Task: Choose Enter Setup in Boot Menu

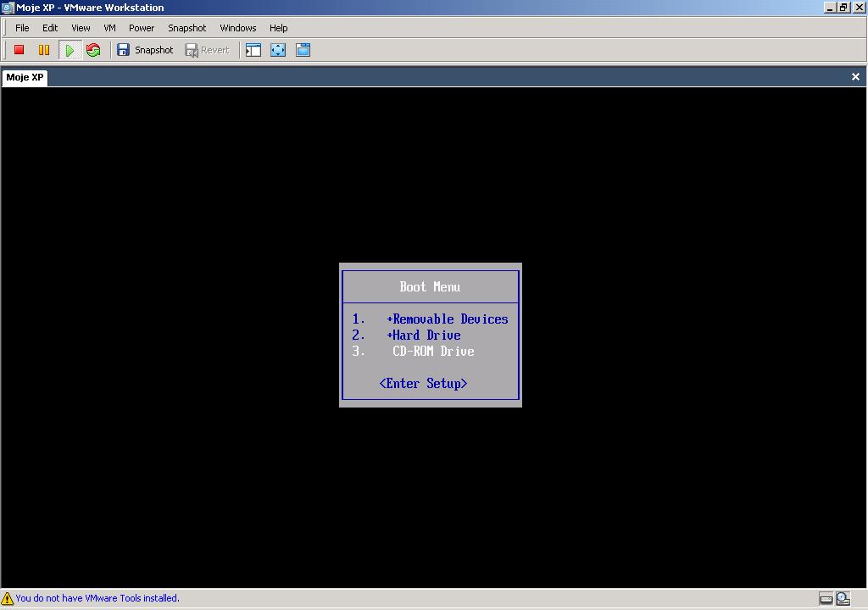Action: click(x=424, y=384)
